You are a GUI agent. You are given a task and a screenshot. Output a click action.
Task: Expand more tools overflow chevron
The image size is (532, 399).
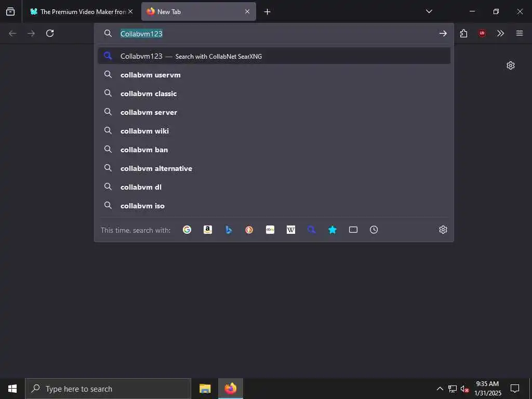point(500,33)
